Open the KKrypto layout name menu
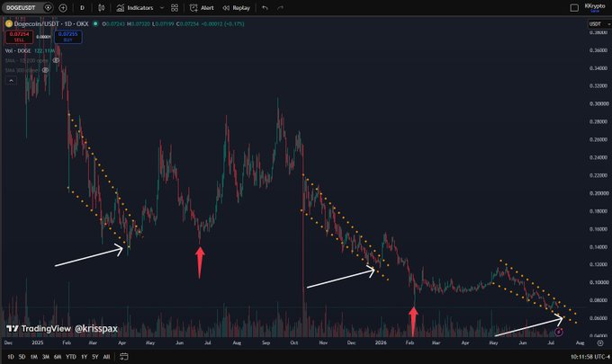Image resolution: width=612 pixels, height=364 pixels. coord(595,8)
